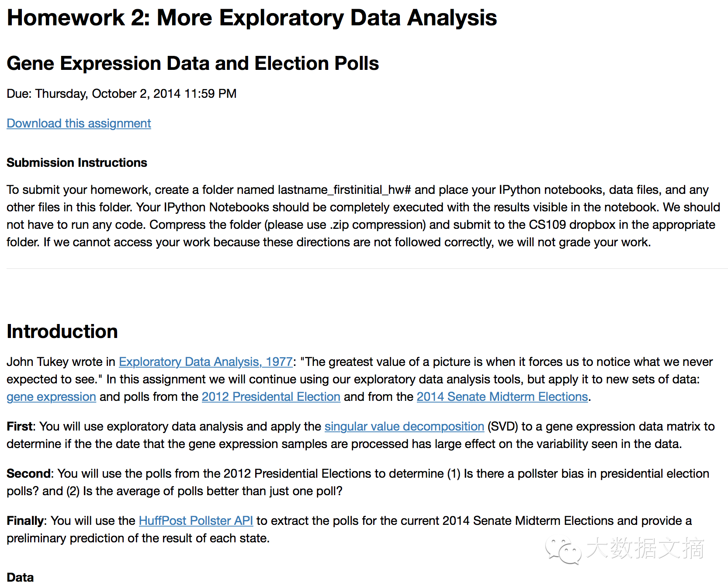Click the Download this assignment link

click(79, 124)
